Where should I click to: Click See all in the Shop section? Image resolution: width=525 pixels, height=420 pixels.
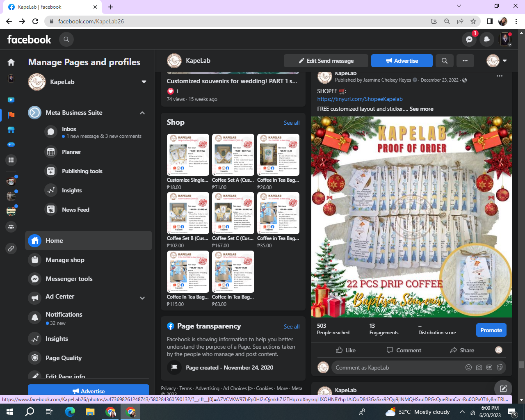(x=292, y=123)
